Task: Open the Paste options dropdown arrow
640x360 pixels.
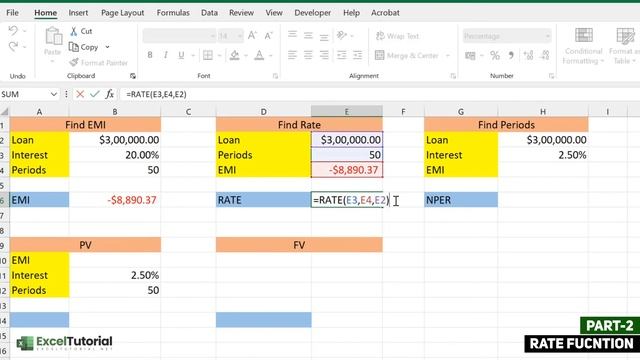Action: pyautogui.click(x=52, y=62)
